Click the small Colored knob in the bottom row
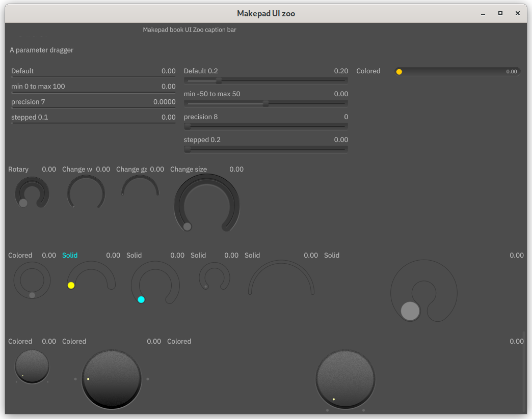The width and height of the screenshot is (532, 419). point(32,366)
